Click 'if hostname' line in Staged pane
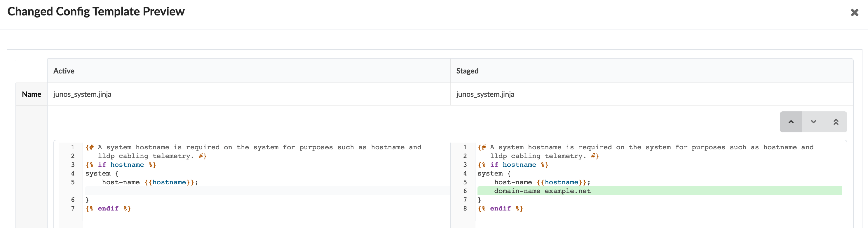This screenshot has width=868, height=228. click(x=513, y=165)
